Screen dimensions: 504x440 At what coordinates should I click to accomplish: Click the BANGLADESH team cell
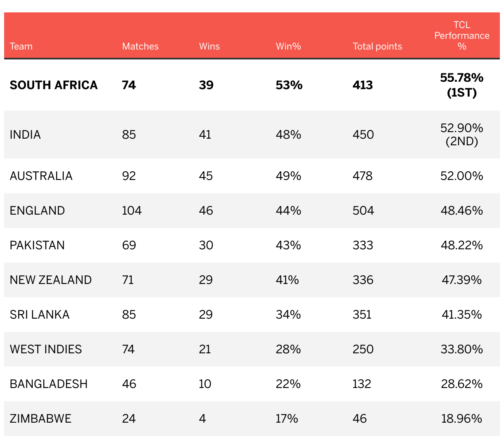(49, 384)
